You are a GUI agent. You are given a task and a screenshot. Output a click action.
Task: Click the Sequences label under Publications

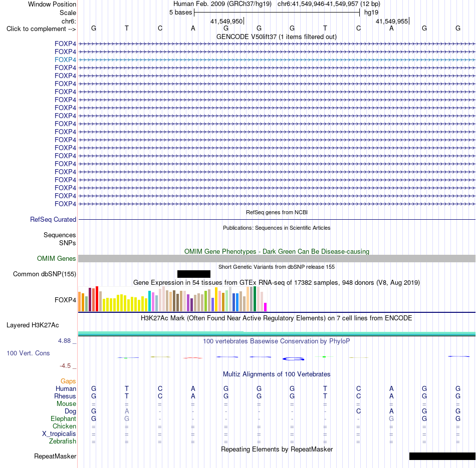tap(60, 235)
